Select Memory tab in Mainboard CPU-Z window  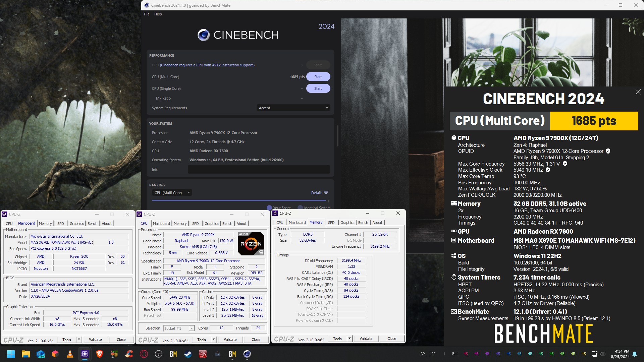pyautogui.click(x=45, y=224)
